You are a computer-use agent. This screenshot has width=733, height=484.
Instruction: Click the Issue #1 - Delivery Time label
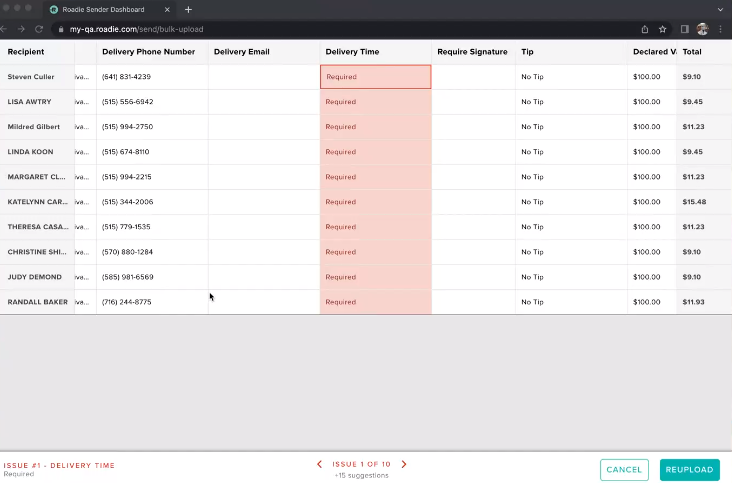pos(59,466)
